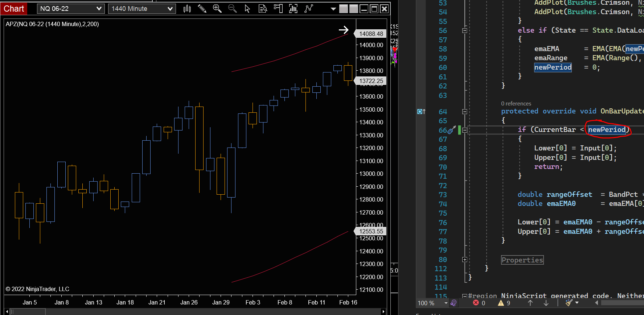Collapse the OnBarUpdate method at line 64

click(465, 112)
